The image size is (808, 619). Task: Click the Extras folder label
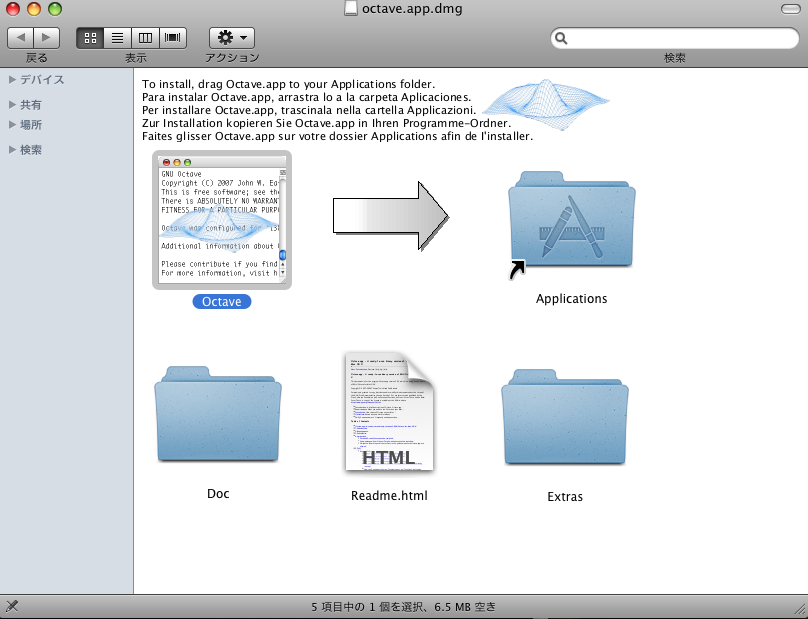tap(565, 497)
